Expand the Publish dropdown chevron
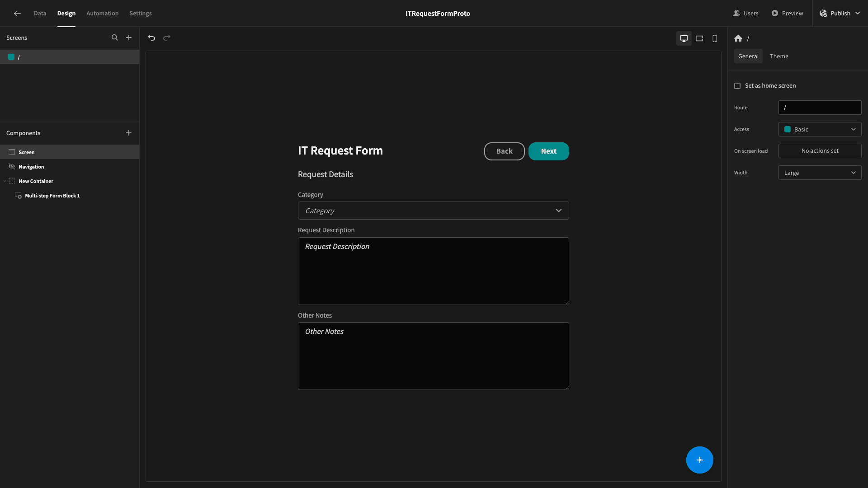 coord(858,14)
